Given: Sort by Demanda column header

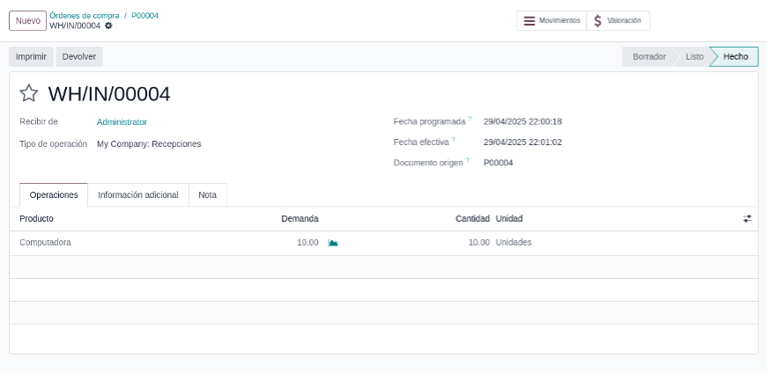Looking at the screenshot, I should coord(300,219).
